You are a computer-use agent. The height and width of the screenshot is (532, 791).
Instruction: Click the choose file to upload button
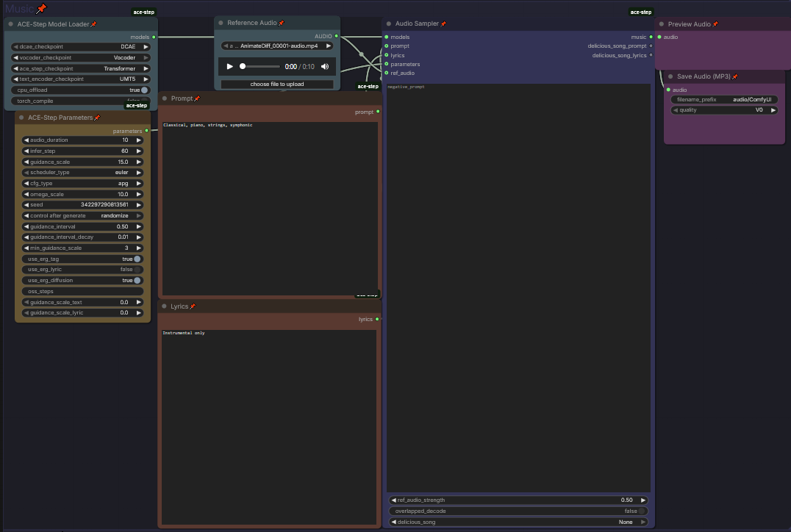click(x=277, y=85)
